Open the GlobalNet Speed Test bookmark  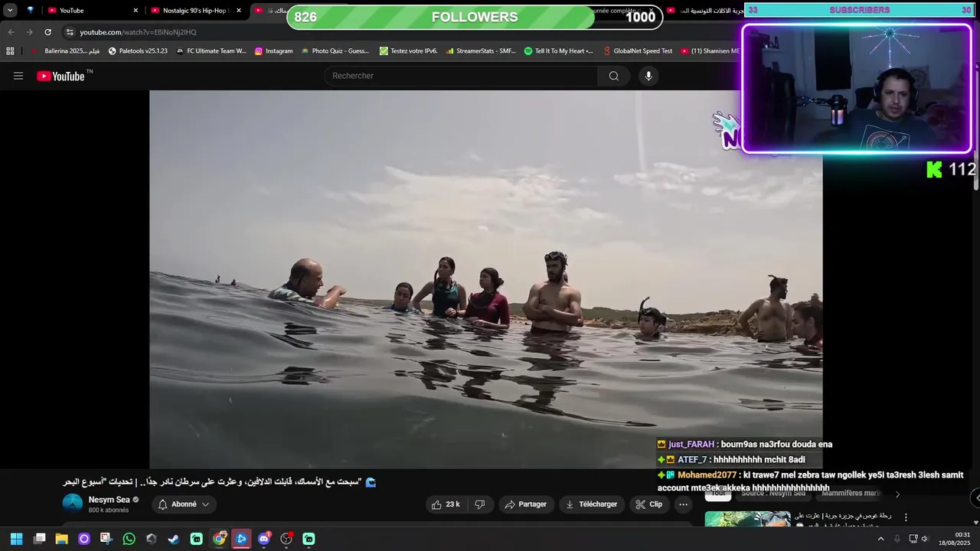(638, 51)
